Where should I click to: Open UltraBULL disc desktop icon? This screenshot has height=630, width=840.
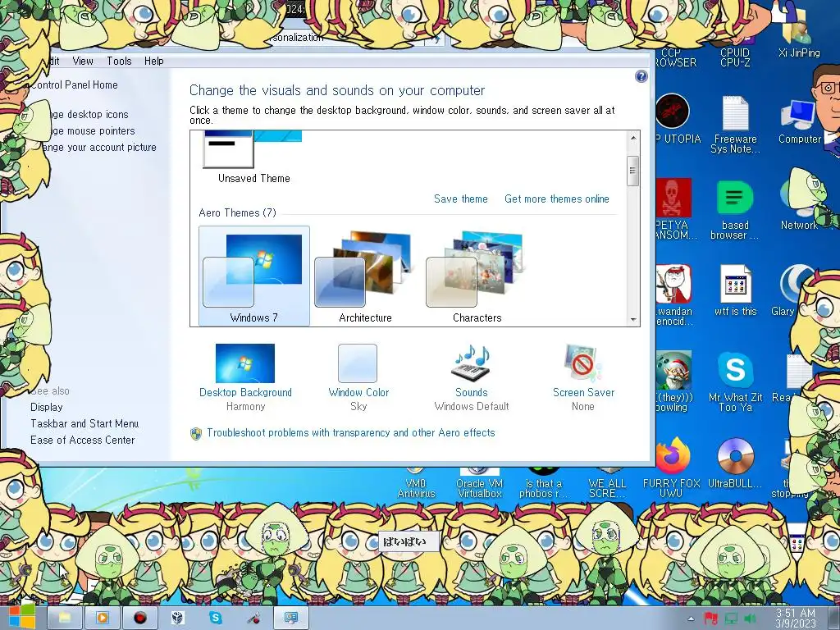click(x=735, y=463)
